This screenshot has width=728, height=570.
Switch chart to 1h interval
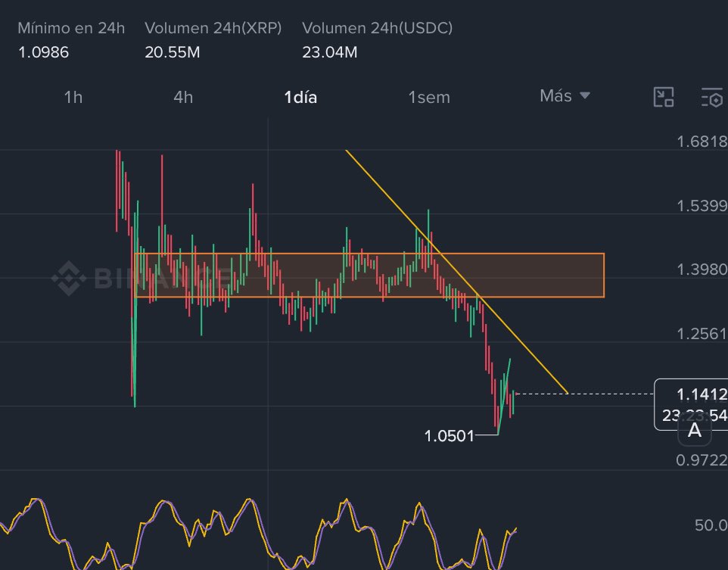(73, 98)
